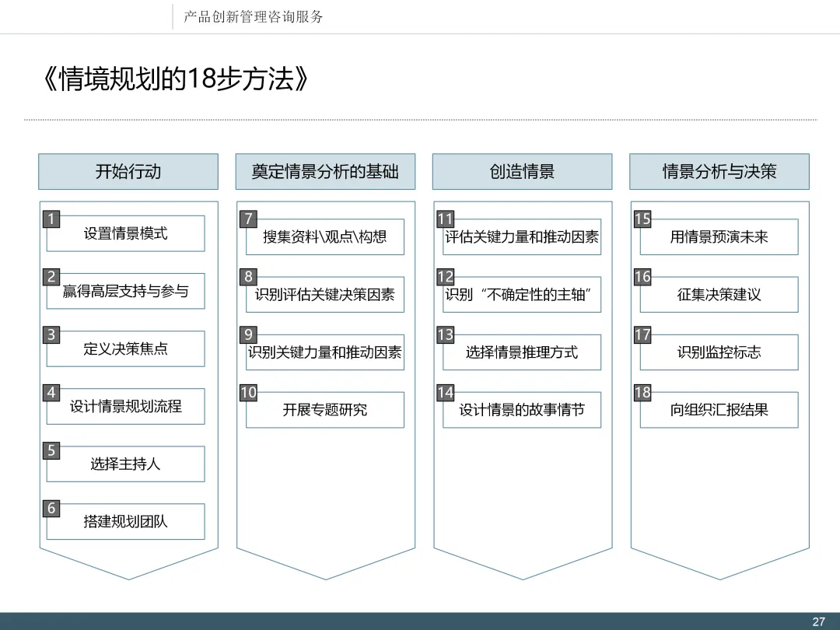
Task: Click the step box 用情景预演未来
Action: (719, 236)
